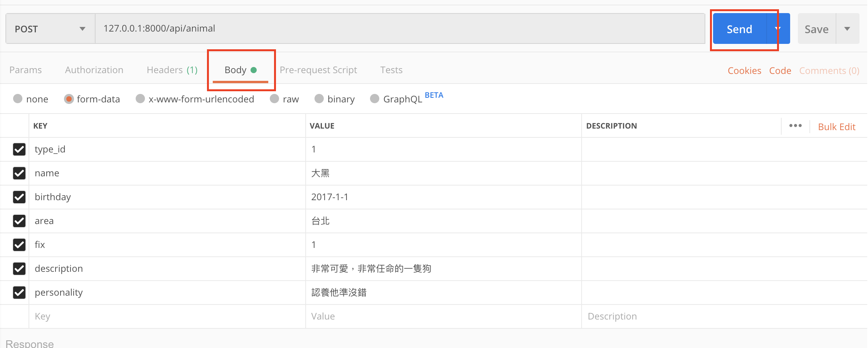Expand the Send button dropdown arrow
This screenshot has width=868, height=348.
[x=778, y=29]
